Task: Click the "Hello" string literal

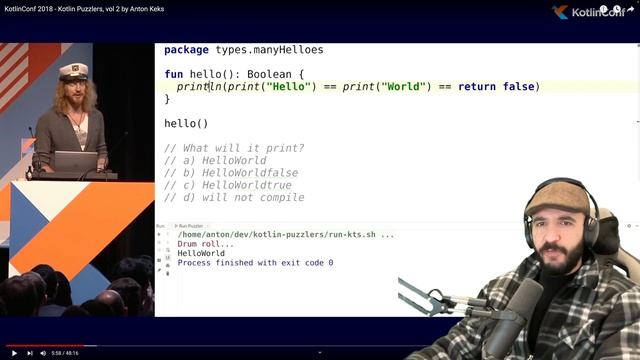Action: tap(288, 87)
